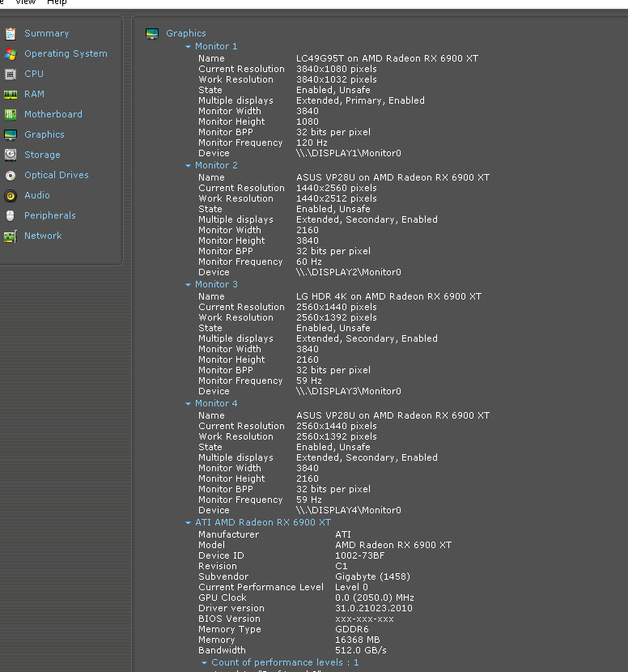Select the 16368 MB memory value
628x672 pixels.
tap(358, 640)
